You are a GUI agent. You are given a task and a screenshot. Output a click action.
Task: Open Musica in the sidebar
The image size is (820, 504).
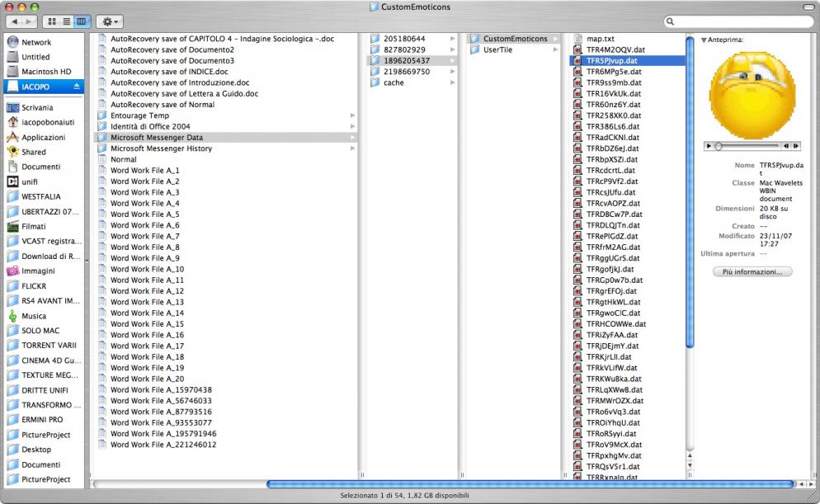(x=34, y=316)
